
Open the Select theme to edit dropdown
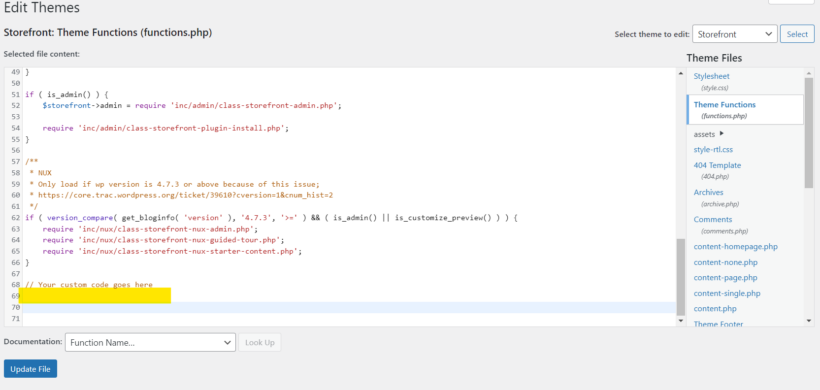pyautogui.click(x=734, y=34)
